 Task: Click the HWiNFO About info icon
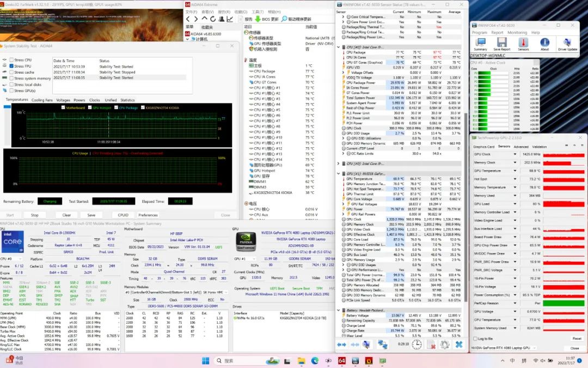click(544, 42)
